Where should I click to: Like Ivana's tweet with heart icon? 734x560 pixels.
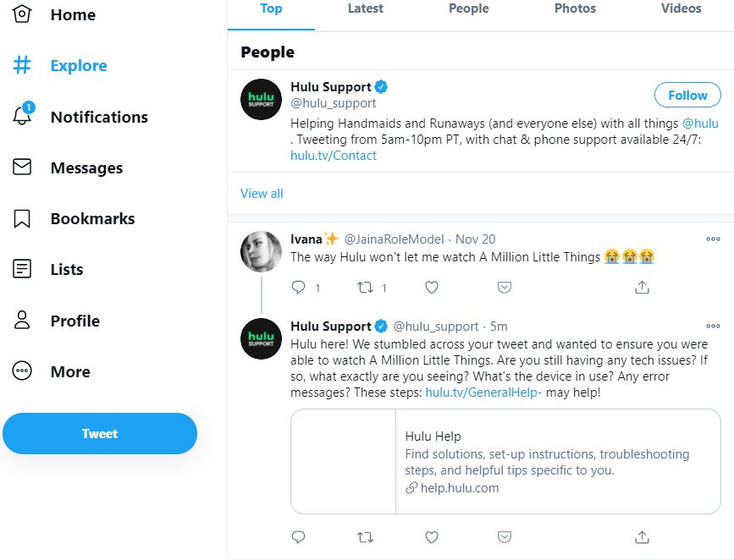coord(432,288)
